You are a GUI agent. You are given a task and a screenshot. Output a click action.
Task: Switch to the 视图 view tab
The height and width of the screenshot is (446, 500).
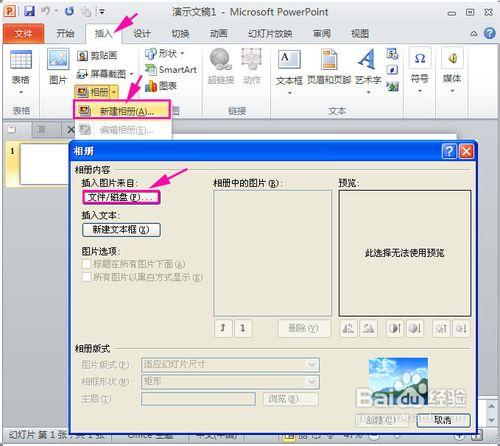(360, 33)
